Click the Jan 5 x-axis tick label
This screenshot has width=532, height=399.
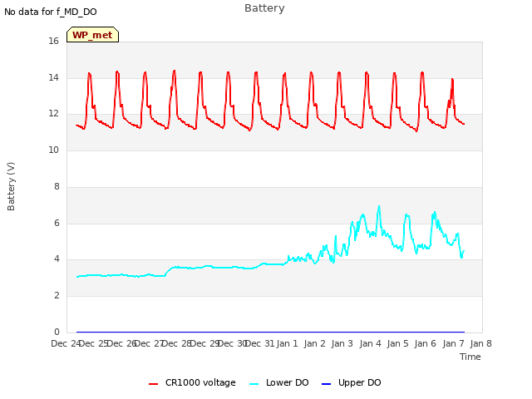coord(397,343)
